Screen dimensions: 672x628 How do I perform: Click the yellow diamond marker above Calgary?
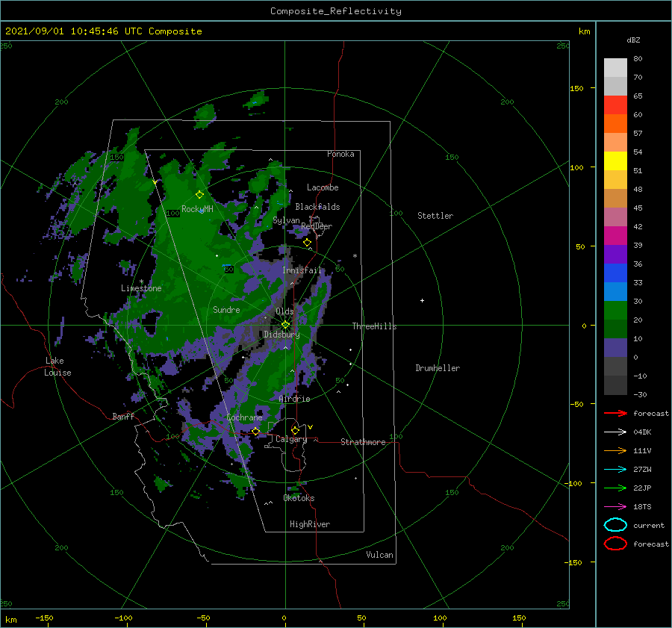tap(295, 430)
